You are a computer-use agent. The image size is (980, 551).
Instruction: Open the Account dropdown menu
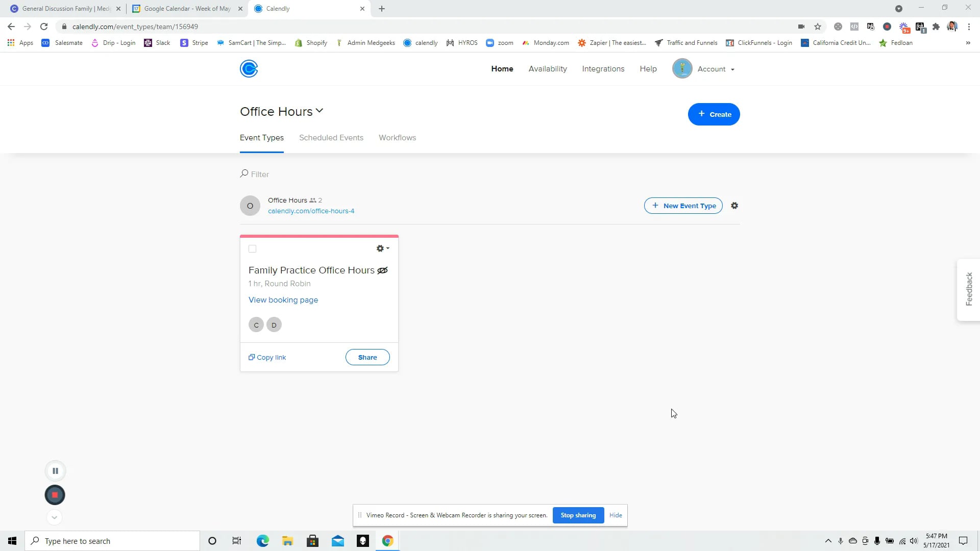[716, 69]
